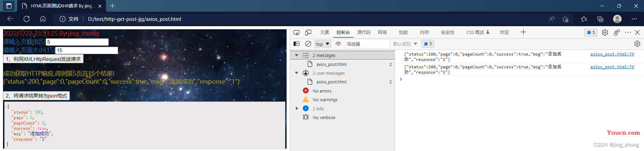644x151 pixels.
Task: Clear the console output
Action: click(308, 44)
